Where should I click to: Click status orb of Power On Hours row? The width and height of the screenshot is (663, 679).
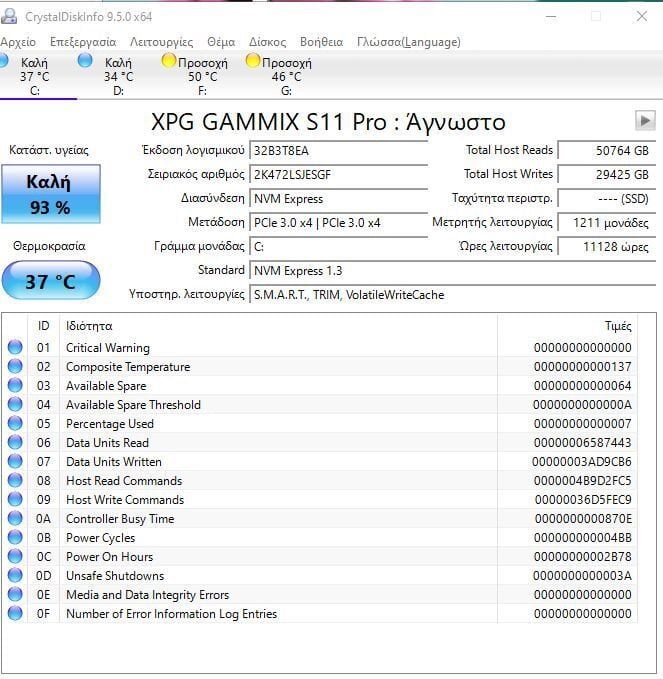[x=15, y=556]
